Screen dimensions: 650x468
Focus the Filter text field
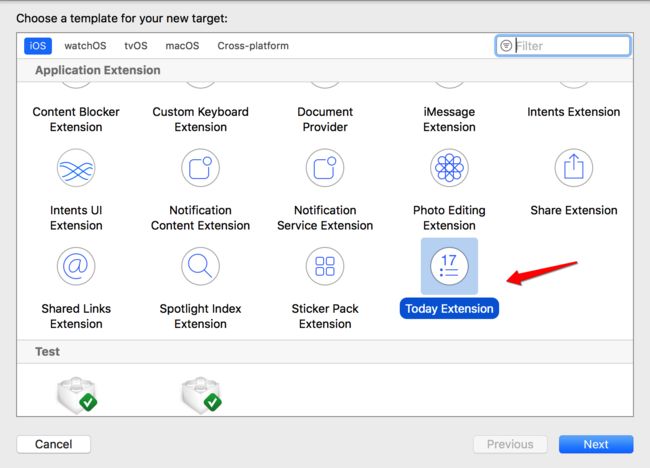(x=563, y=46)
